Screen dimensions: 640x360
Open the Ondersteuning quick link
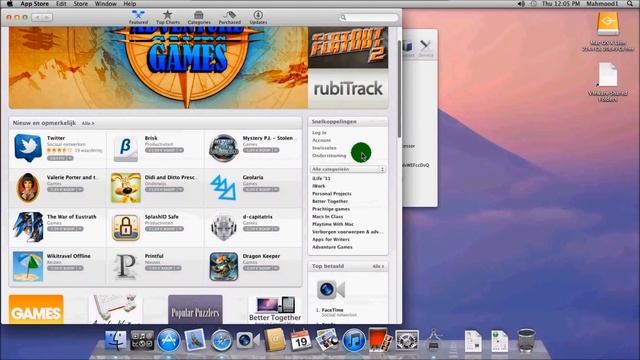pos(329,156)
